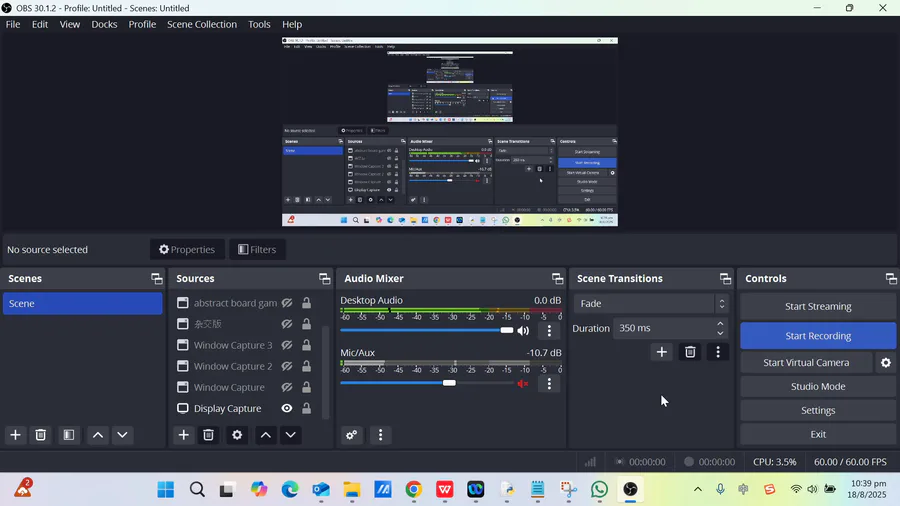Open the File menu
Screen dimensions: 900x506
(x=13, y=24)
